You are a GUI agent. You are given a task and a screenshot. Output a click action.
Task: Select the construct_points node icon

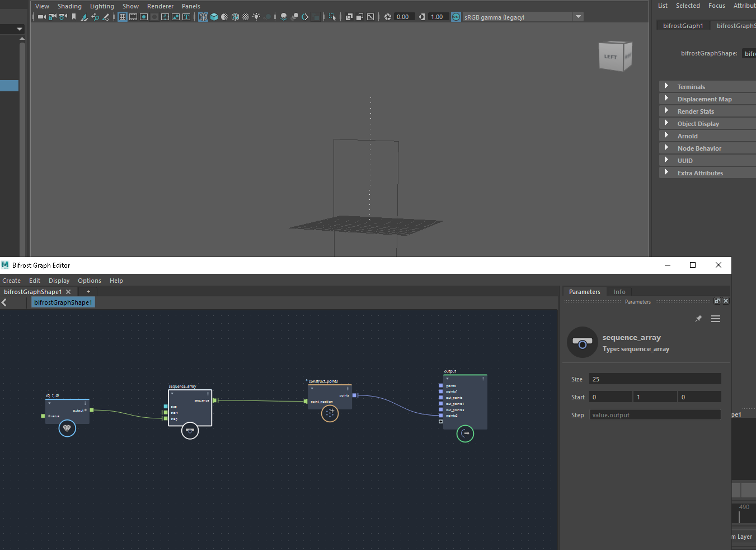click(330, 413)
